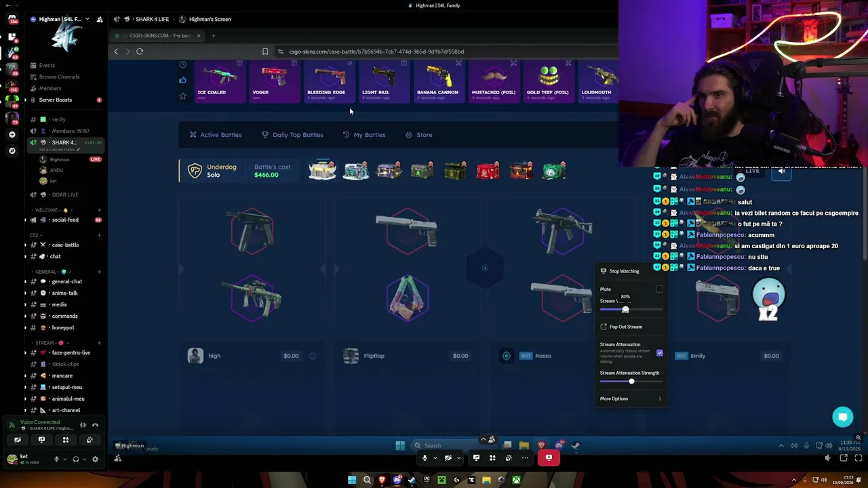
Task: Open voice noise suppression waveform icon
Action: [x=83, y=425]
